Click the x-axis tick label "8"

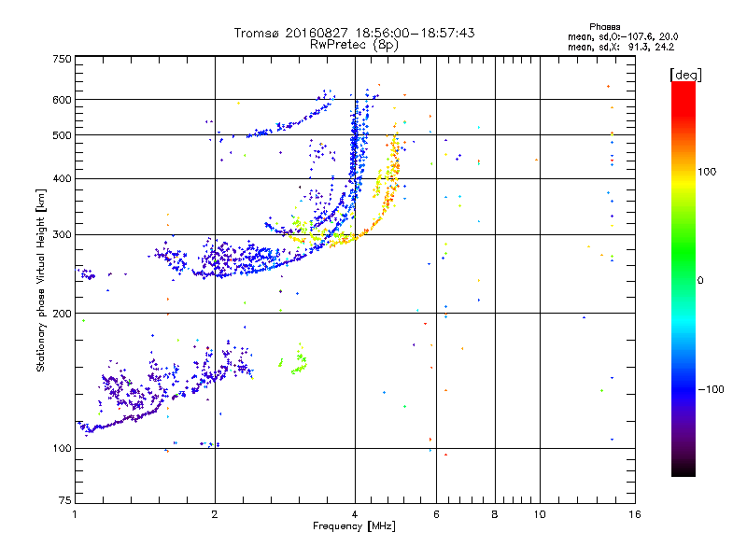[x=495, y=514]
